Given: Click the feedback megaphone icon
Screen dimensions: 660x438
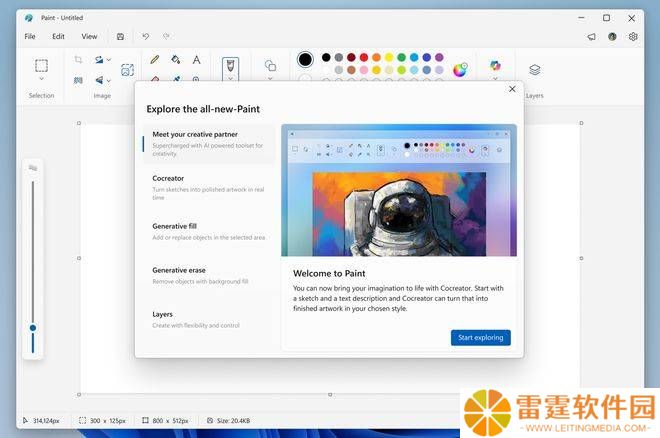Looking at the screenshot, I should (x=591, y=37).
